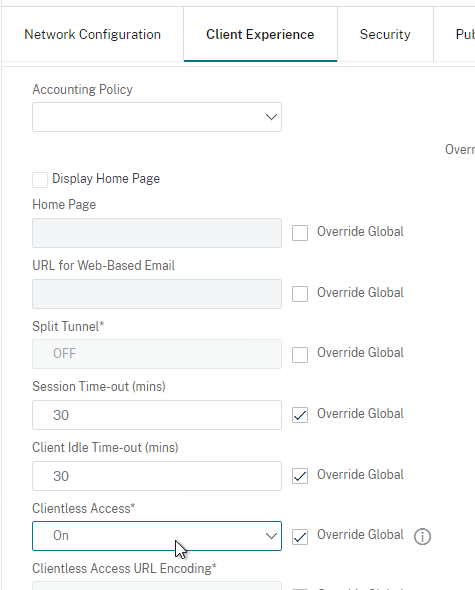Open the Clientless Access dropdown set to On
The width and height of the screenshot is (475, 590).
157,536
